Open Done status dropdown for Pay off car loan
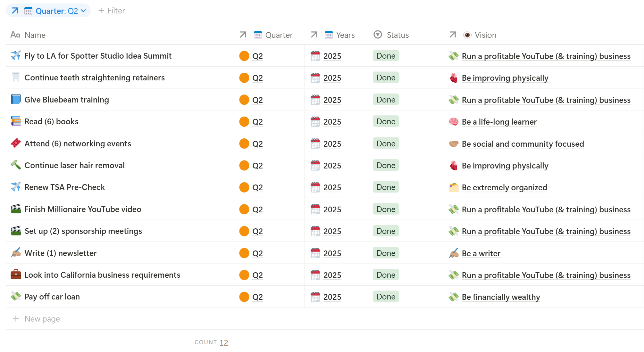The height and width of the screenshot is (352, 644). click(x=386, y=297)
